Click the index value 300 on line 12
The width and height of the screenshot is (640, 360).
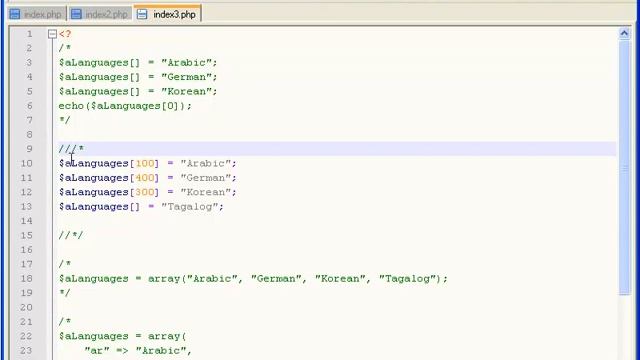click(x=145, y=192)
